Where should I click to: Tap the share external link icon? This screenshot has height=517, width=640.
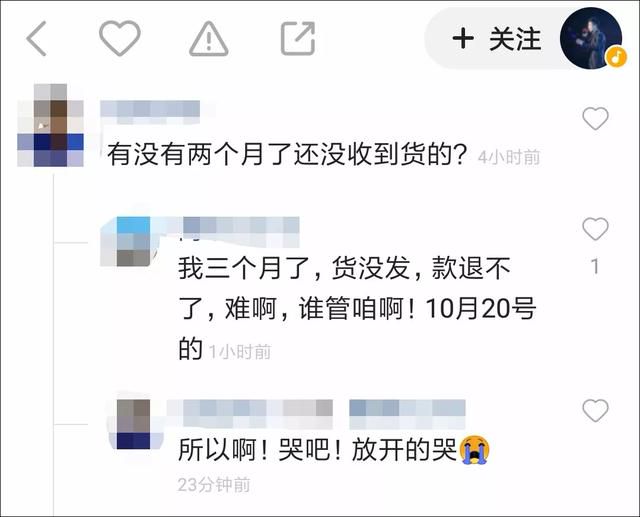tap(298, 38)
